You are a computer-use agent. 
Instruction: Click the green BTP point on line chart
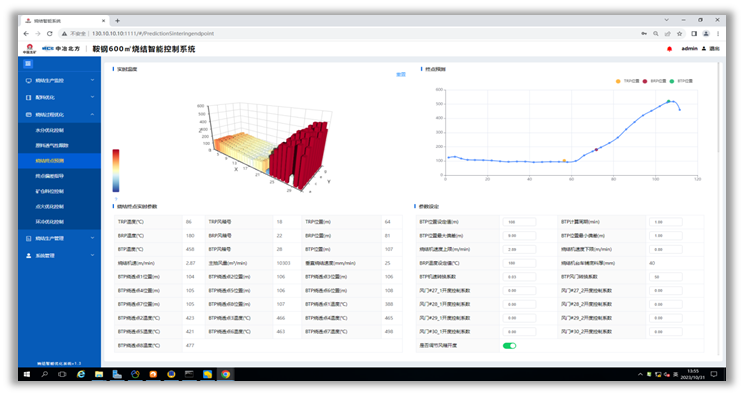[x=669, y=101]
